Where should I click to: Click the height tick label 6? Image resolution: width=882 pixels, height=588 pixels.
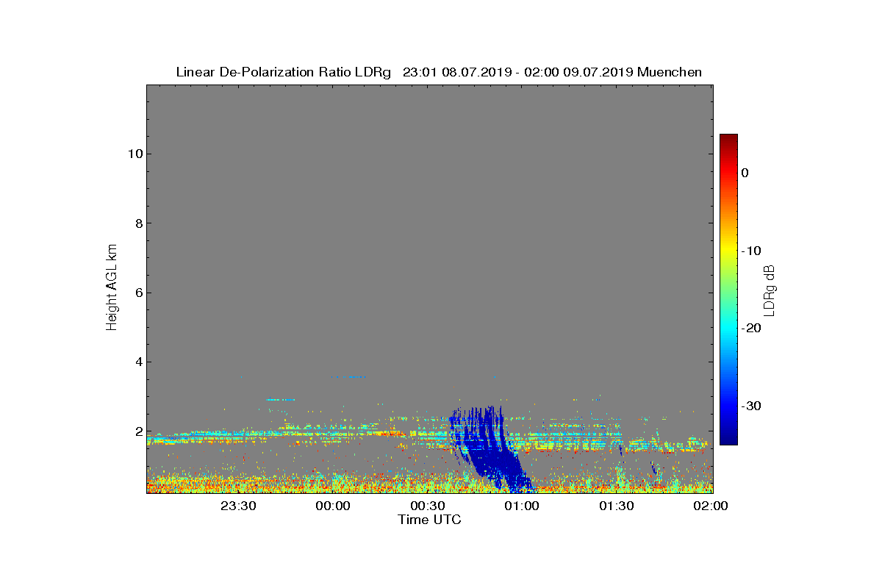(137, 293)
